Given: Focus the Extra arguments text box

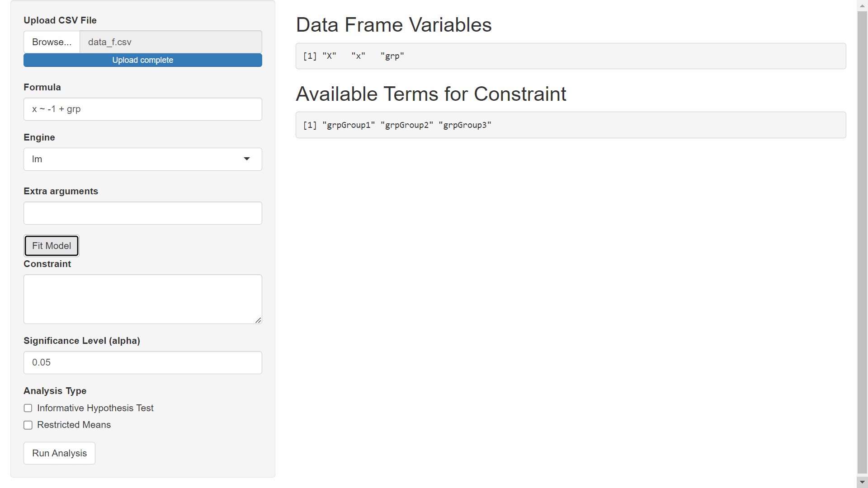Looking at the screenshot, I should (x=143, y=213).
